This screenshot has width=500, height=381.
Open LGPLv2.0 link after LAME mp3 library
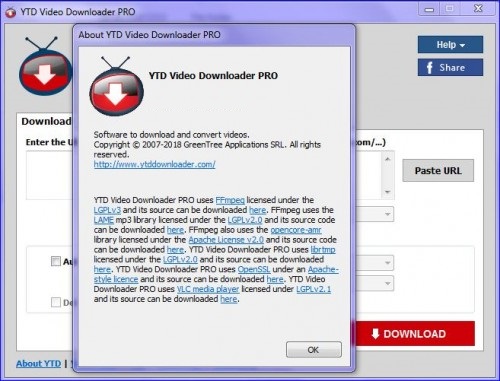tap(245, 220)
